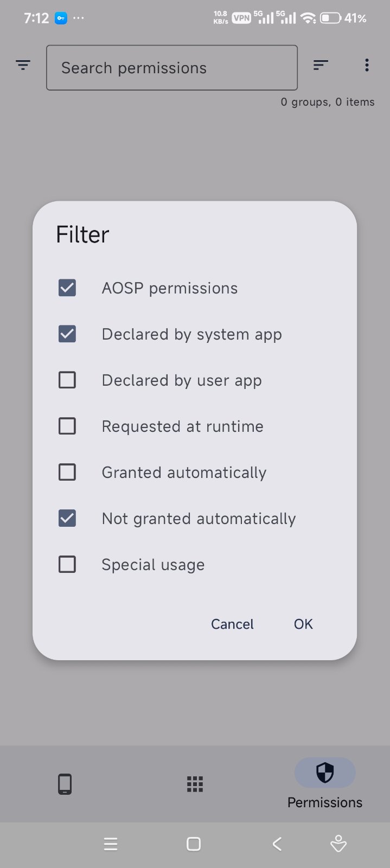Uncheck Not granted automatically
The image size is (390, 868).
[67, 519]
